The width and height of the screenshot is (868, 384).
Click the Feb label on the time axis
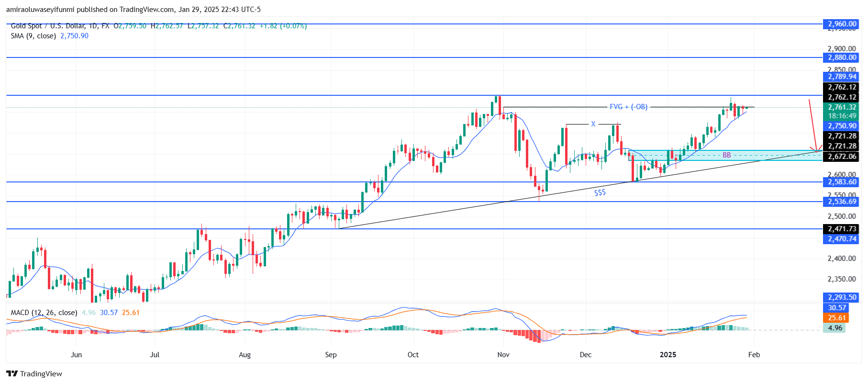click(x=754, y=355)
